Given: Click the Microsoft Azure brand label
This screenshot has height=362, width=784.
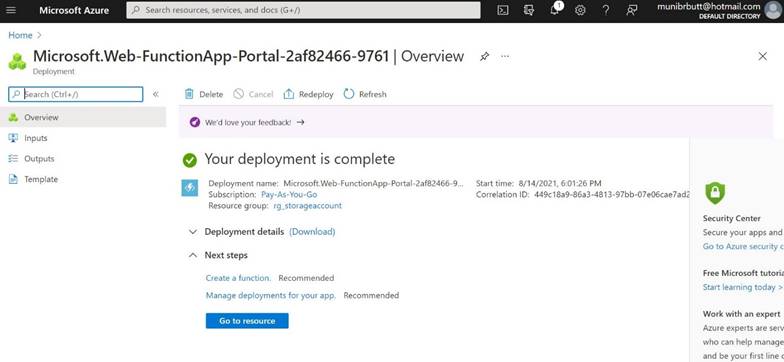Looking at the screenshot, I should coord(74,10).
